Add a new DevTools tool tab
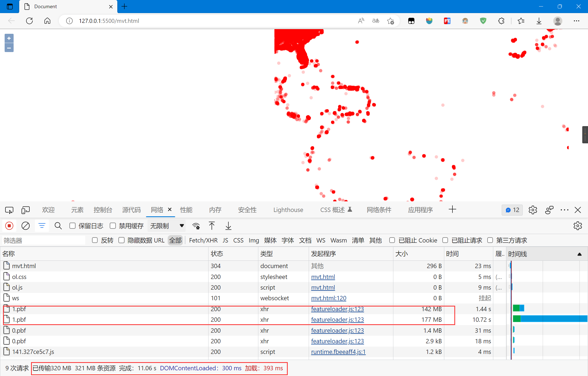Viewport: 588px width, 376px height. (x=452, y=210)
